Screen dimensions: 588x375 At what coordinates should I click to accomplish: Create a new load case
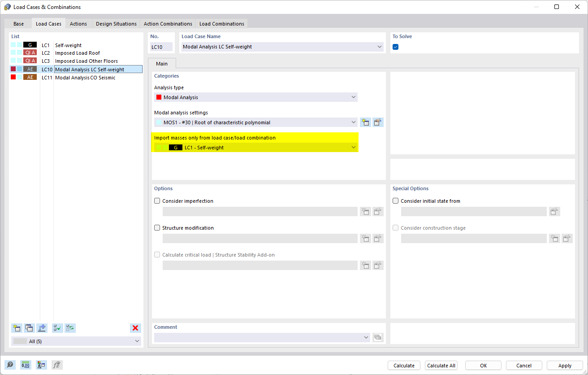coord(17,328)
